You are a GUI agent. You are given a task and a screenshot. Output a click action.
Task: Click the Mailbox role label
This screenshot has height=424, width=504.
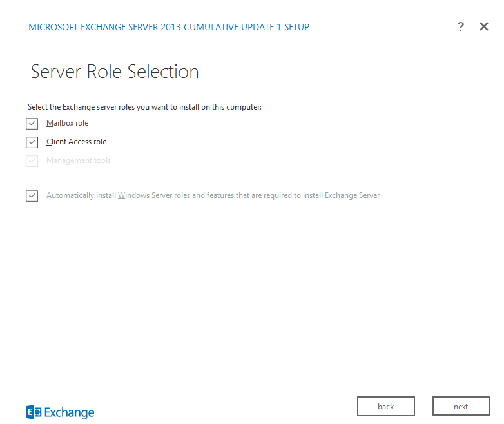(x=67, y=123)
